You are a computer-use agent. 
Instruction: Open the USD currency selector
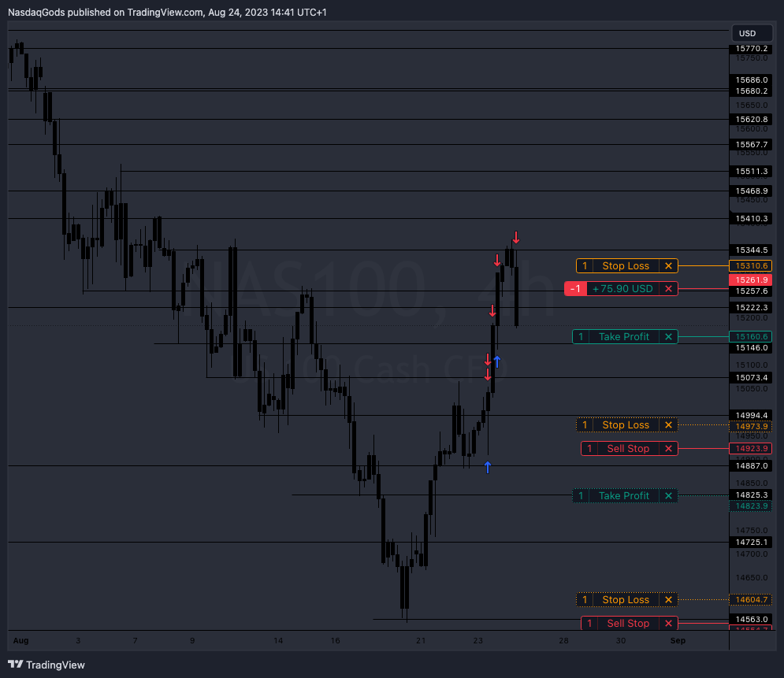(752, 34)
